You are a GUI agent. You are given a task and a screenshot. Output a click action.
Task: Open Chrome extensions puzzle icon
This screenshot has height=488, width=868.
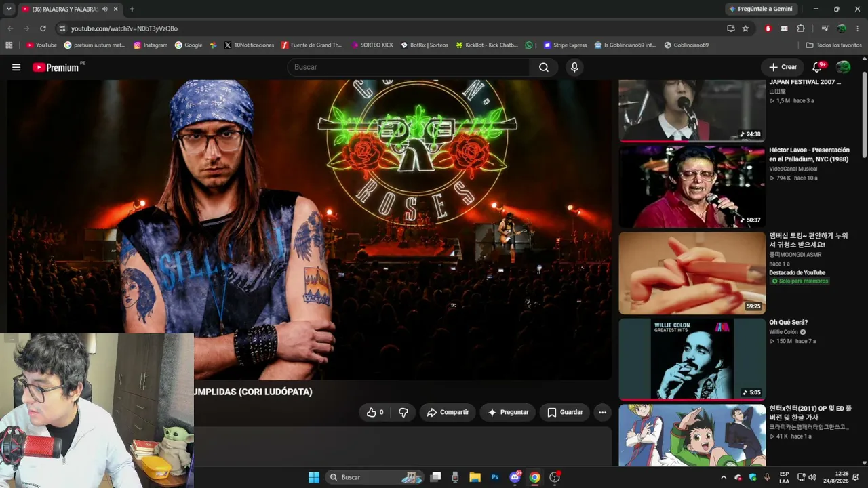[801, 28]
